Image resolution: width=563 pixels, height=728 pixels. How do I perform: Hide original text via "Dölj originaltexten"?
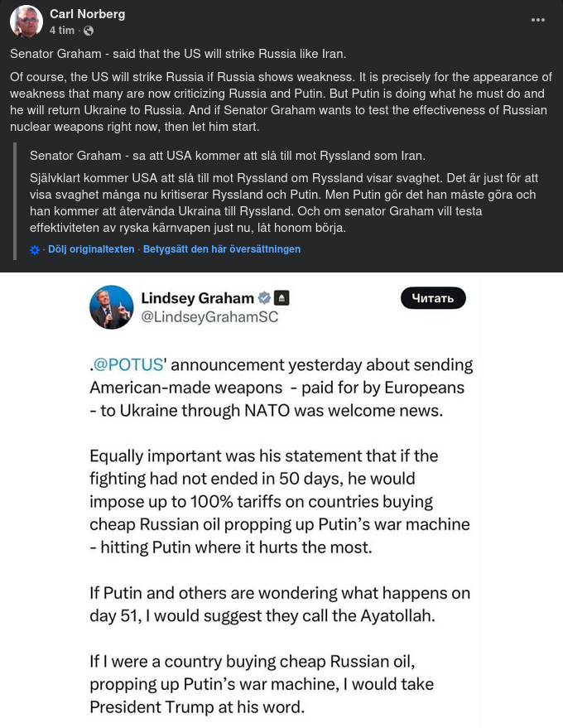click(91, 248)
